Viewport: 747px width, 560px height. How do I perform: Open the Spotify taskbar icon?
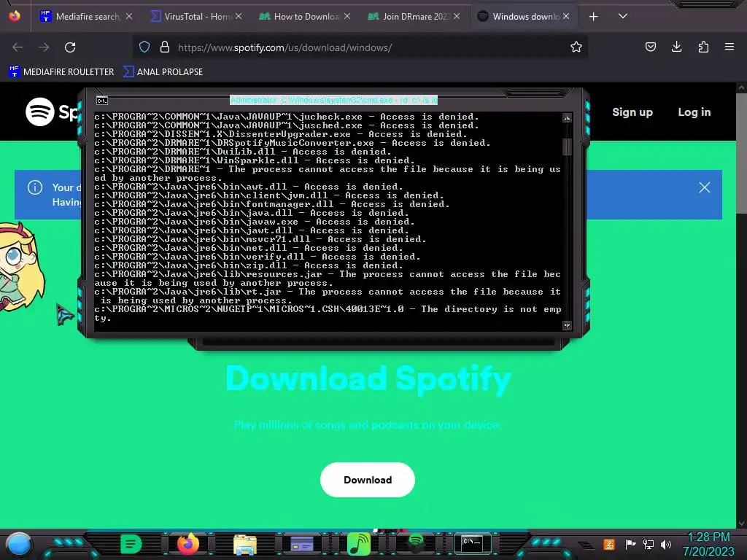[x=416, y=542]
